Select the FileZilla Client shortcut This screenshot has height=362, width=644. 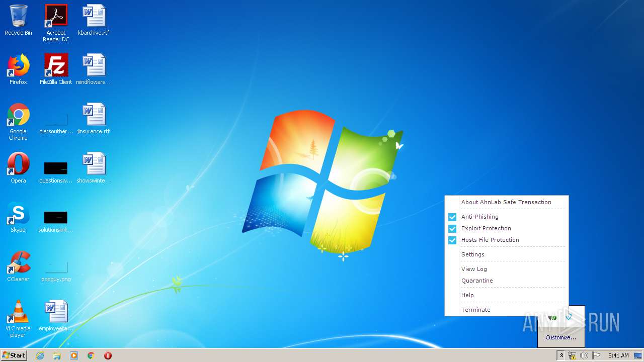(x=56, y=69)
